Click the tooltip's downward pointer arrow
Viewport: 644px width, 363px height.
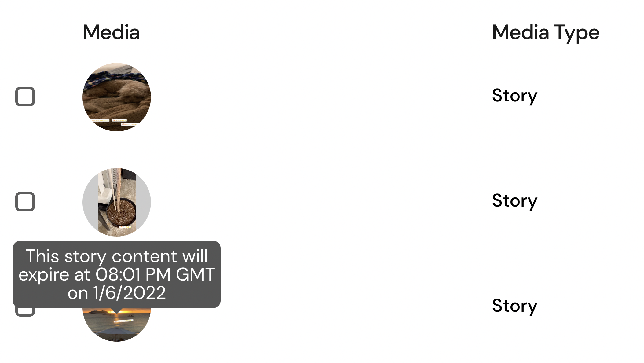tap(117, 311)
